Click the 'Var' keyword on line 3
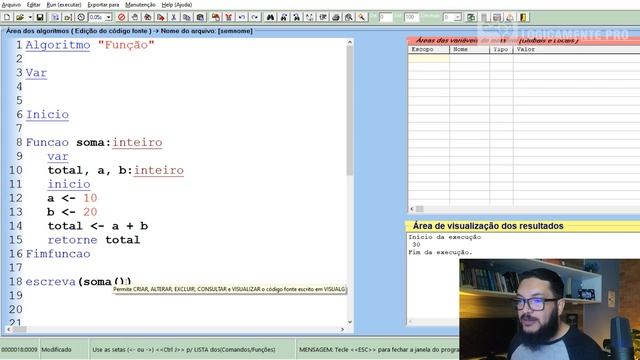Image resolution: width=640 pixels, height=360 pixels. pos(36,73)
